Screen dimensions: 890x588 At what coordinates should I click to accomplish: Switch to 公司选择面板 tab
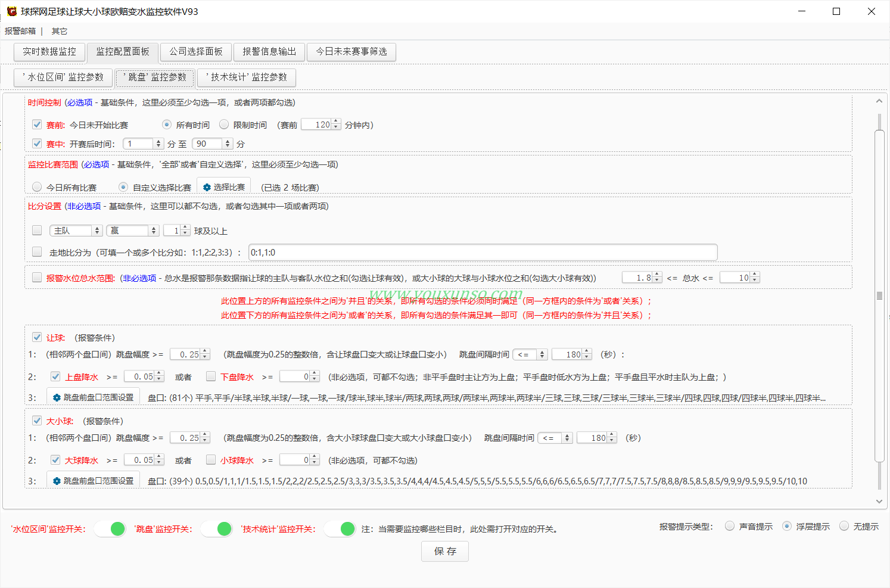[196, 52]
